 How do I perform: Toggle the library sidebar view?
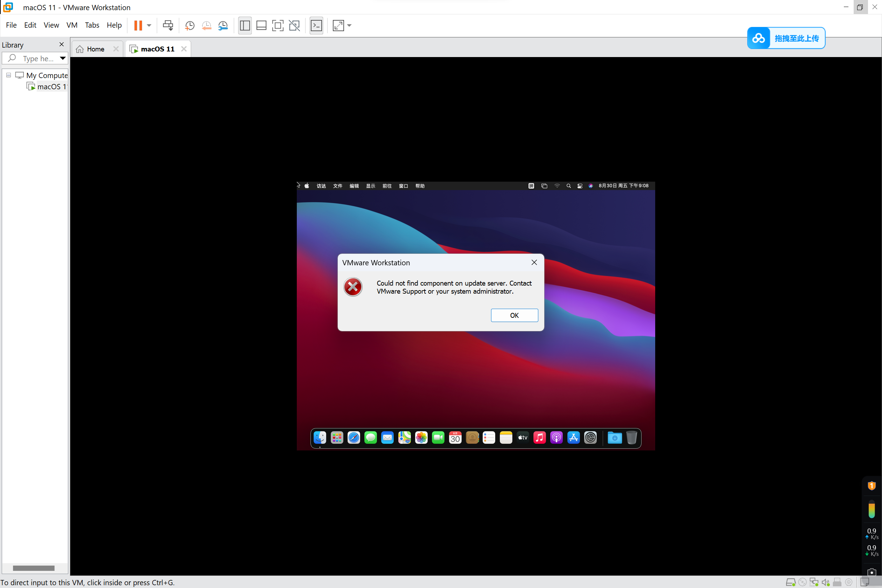pyautogui.click(x=245, y=26)
